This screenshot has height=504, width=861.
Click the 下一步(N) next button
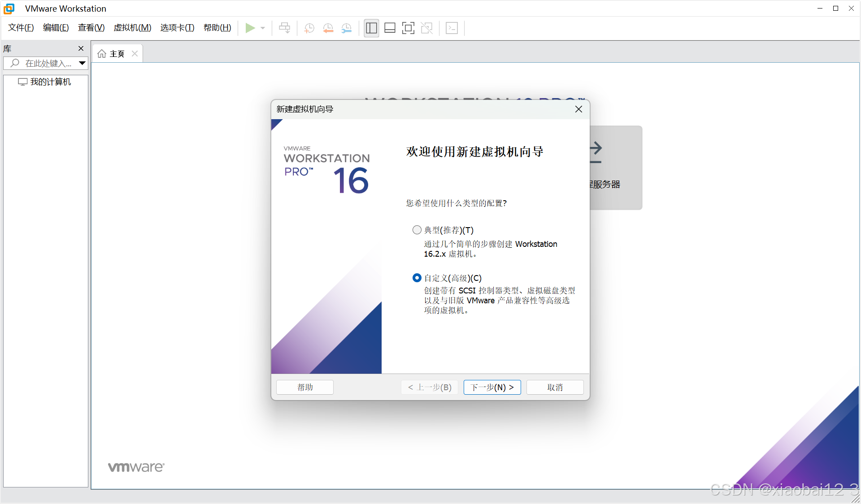492,387
